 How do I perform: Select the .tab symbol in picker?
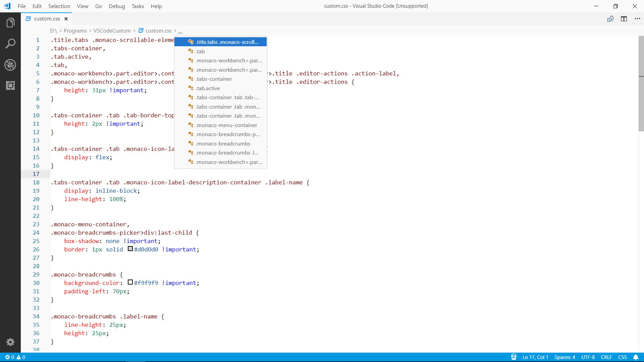(x=221, y=51)
